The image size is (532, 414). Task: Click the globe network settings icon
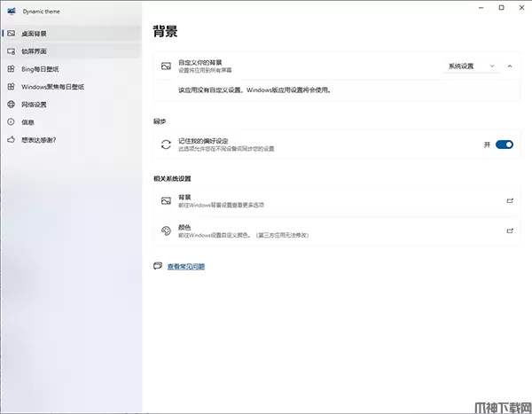tap(12, 104)
